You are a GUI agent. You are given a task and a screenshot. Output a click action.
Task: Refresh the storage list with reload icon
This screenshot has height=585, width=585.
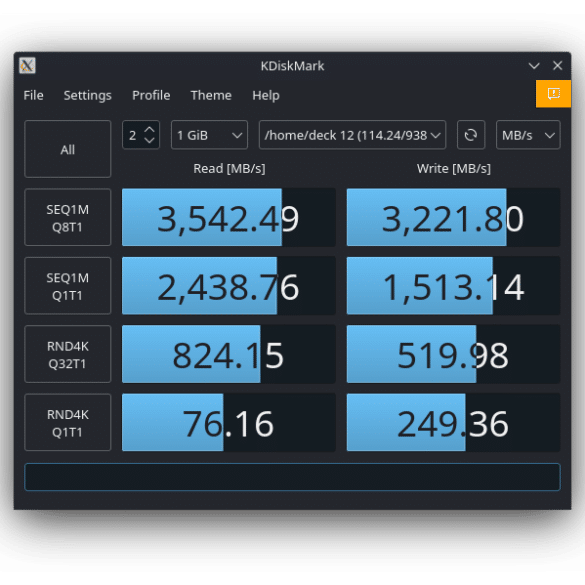[471, 135]
